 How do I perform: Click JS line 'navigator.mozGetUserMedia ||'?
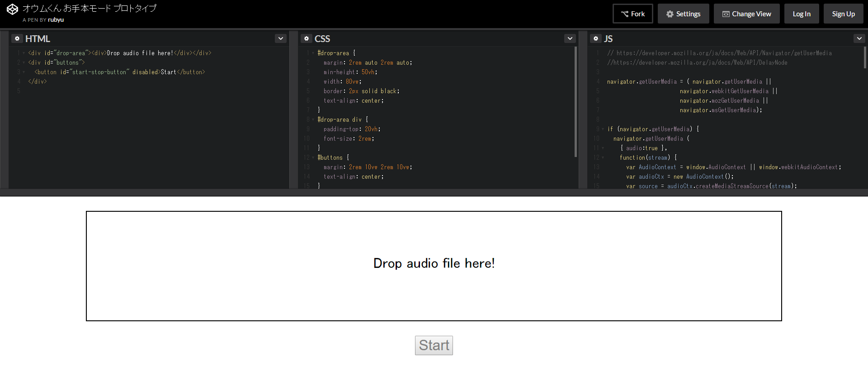click(x=724, y=100)
